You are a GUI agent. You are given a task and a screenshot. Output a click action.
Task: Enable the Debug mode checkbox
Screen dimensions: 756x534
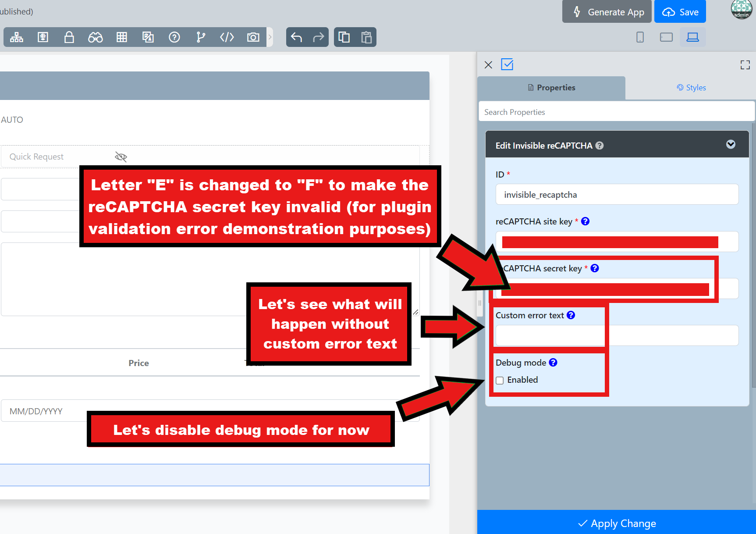click(500, 380)
